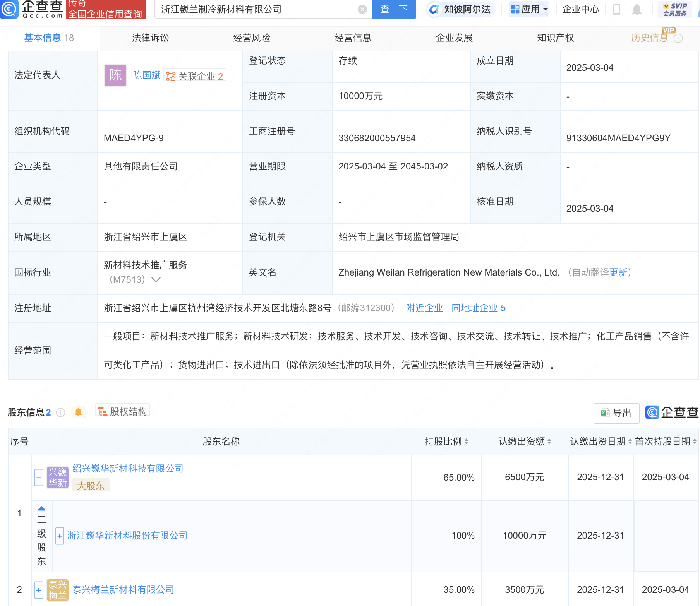Screen dimensions: 700x606
Task: Click the Qichacha logo icon
Action: (x=9, y=9)
